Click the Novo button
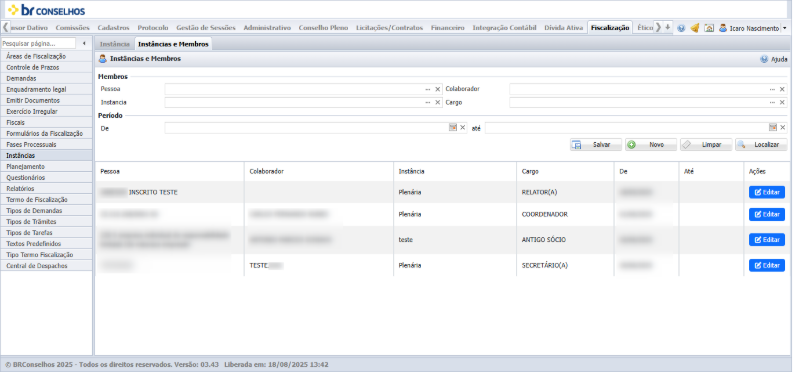This screenshot has height=372, width=793. [x=651, y=145]
